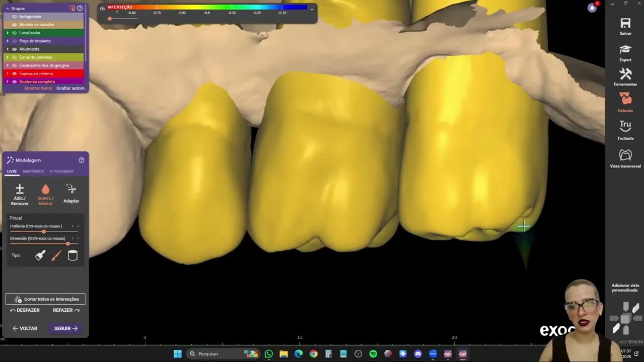The image size is (644, 362).
Task: Open Ferramentas tools menu
Action: pyautogui.click(x=625, y=77)
